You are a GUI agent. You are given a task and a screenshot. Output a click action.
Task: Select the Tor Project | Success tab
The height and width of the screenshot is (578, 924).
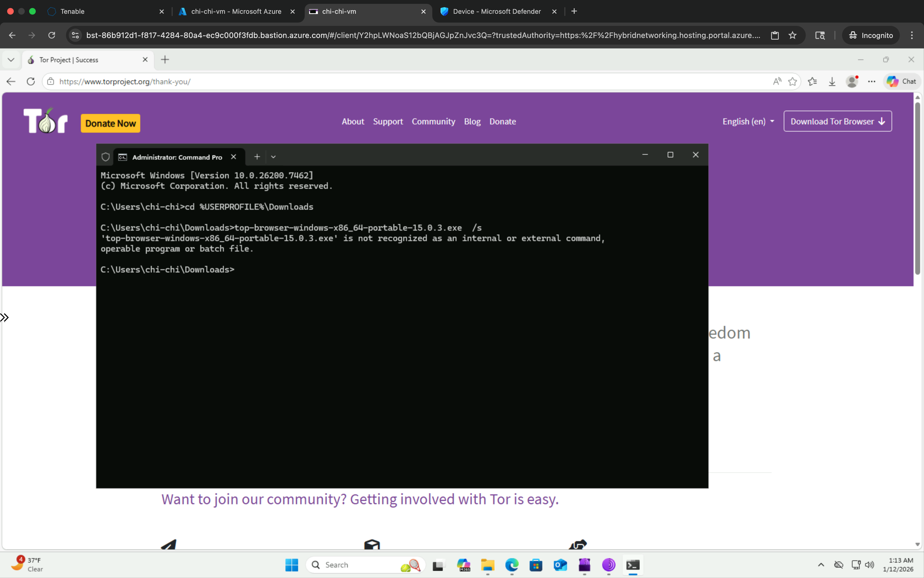88,60
